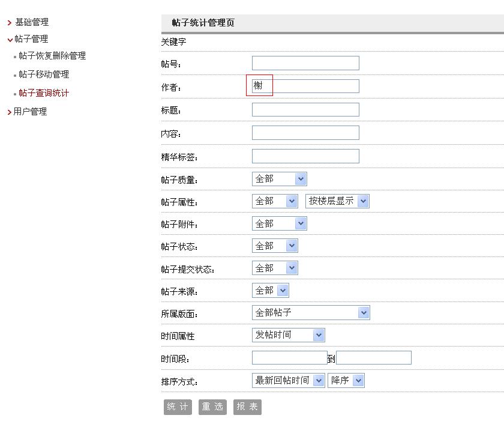The image size is (504, 430).
Task: Expand the 基础管理 menu section
Action: 31,22
